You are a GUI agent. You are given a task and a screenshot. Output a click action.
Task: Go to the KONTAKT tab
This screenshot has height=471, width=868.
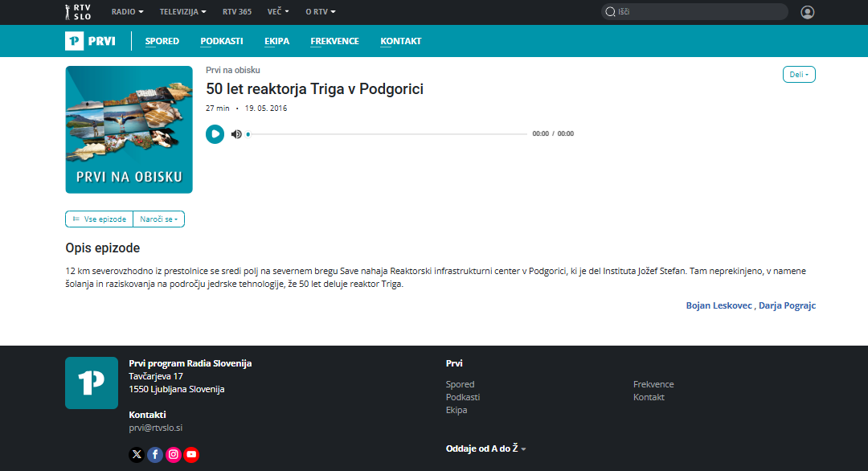(401, 41)
